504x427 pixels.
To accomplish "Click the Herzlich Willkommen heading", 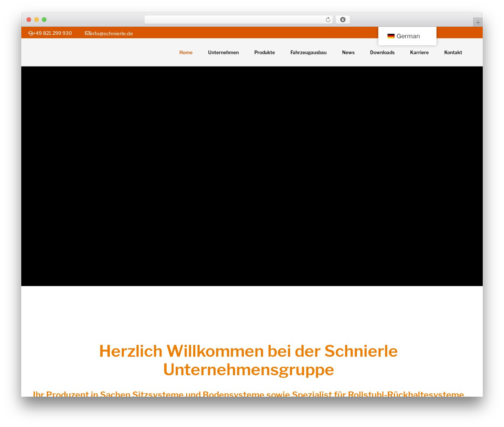I will pos(248,360).
